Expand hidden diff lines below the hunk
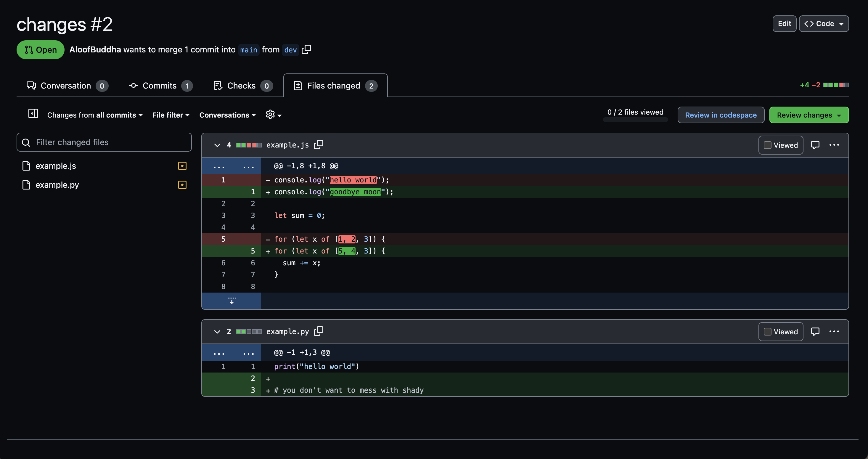 click(232, 300)
